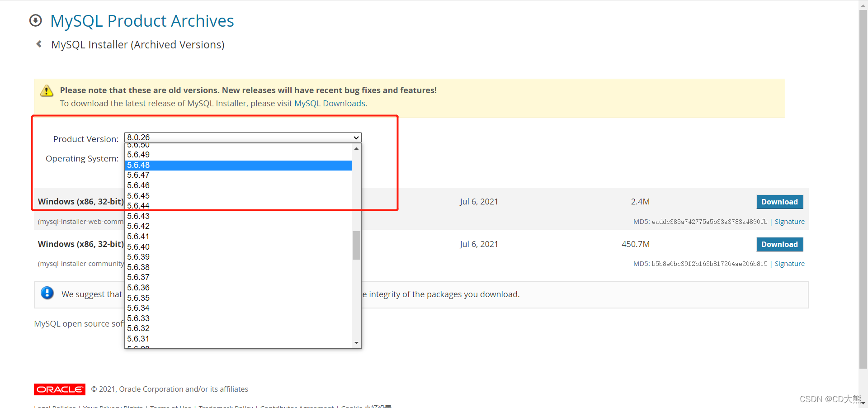868x408 pixels.
Task: Choose version 5.6.39 option
Action: click(x=238, y=257)
